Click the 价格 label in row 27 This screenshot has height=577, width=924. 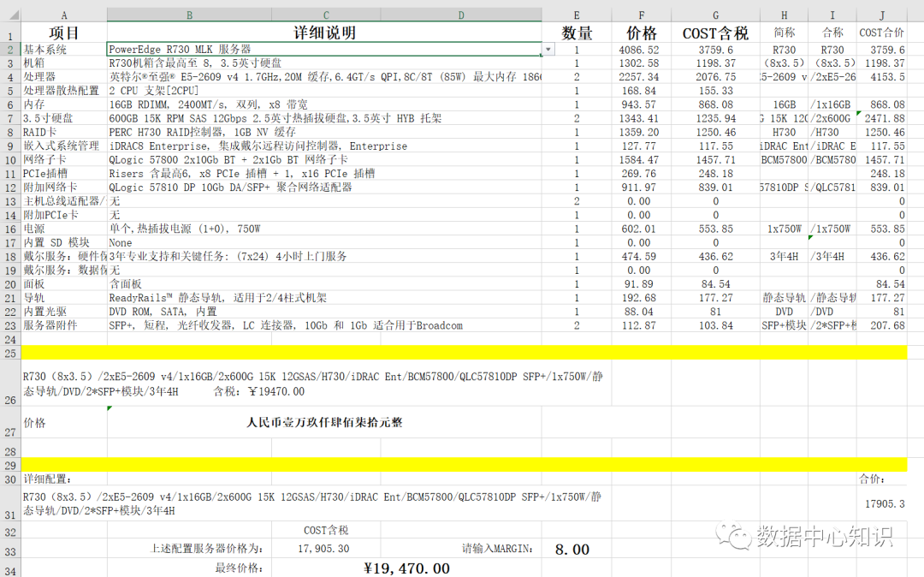click(64, 423)
